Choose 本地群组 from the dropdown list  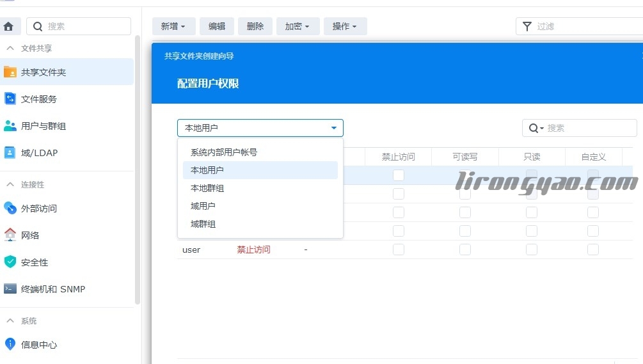(260, 188)
